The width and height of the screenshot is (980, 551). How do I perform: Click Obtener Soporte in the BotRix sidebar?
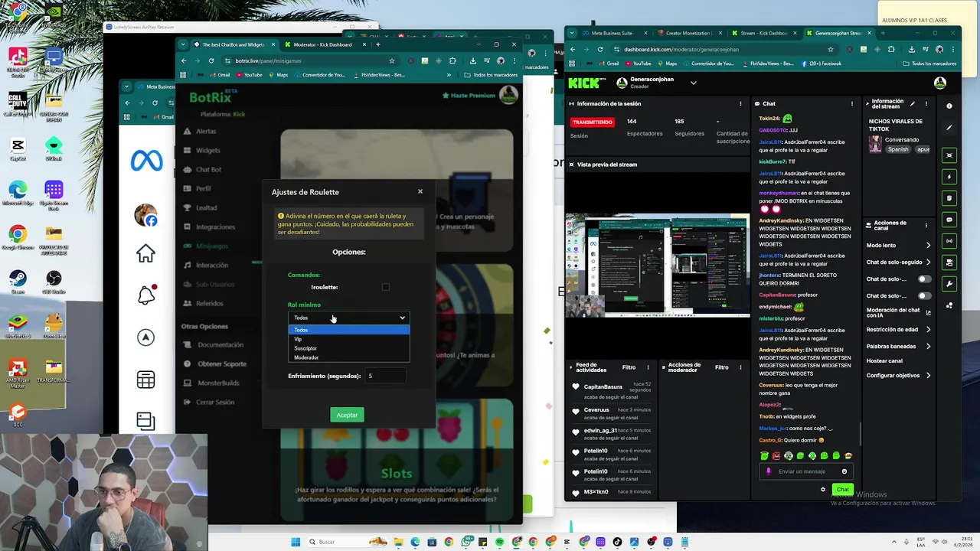[x=222, y=364]
